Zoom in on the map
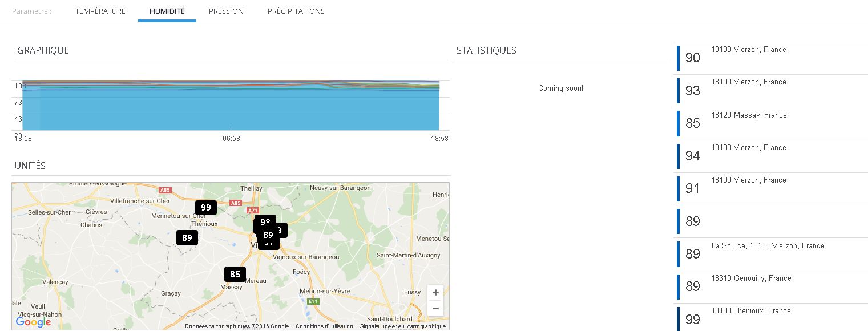Image resolution: width=868 pixels, height=331 pixels. [x=435, y=293]
